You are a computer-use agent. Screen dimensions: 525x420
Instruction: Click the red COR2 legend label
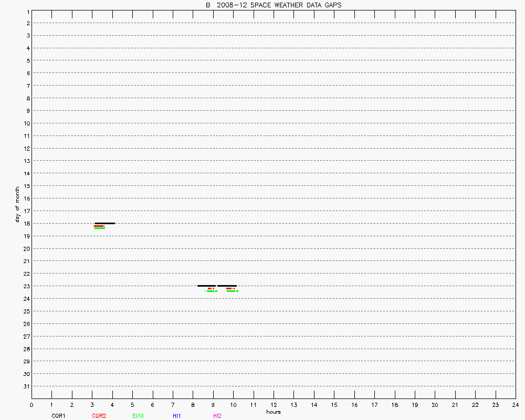click(x=99, y=416)
